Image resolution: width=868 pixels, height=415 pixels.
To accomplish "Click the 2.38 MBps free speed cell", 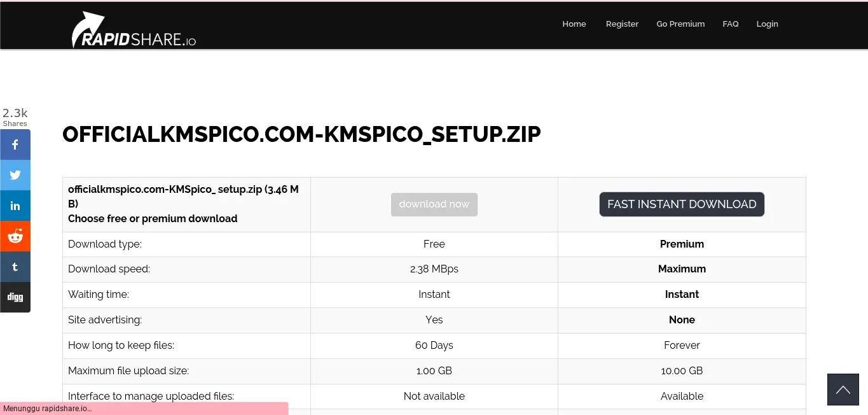I will 434,269.
